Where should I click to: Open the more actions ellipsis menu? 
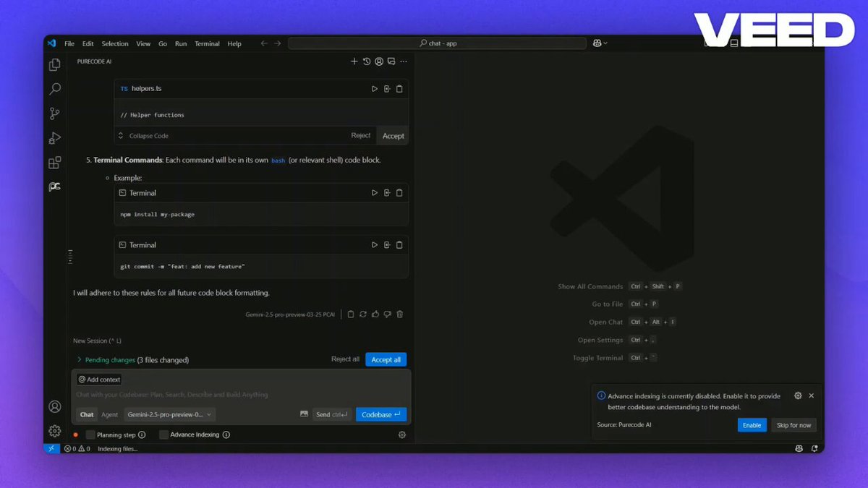pos(404,61)
